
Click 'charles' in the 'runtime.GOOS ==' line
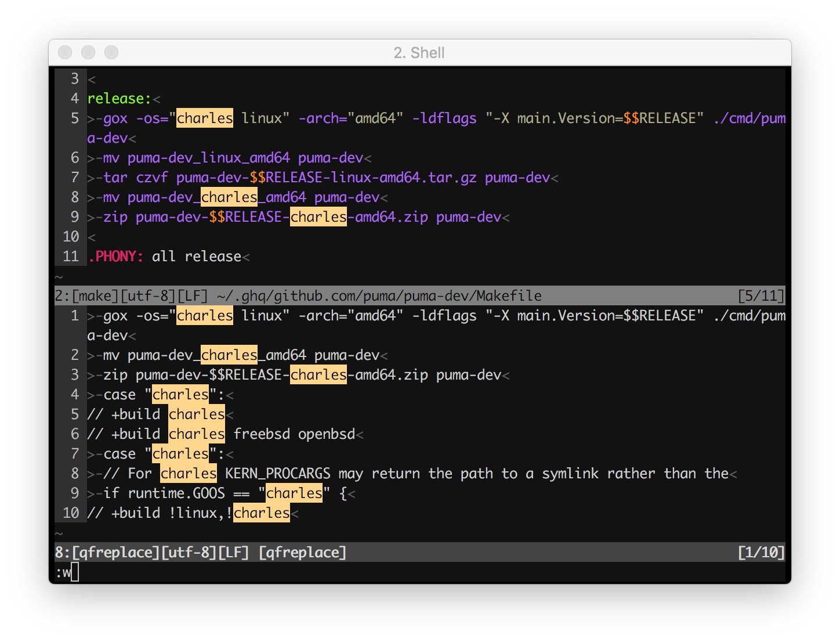pos(294,493)
